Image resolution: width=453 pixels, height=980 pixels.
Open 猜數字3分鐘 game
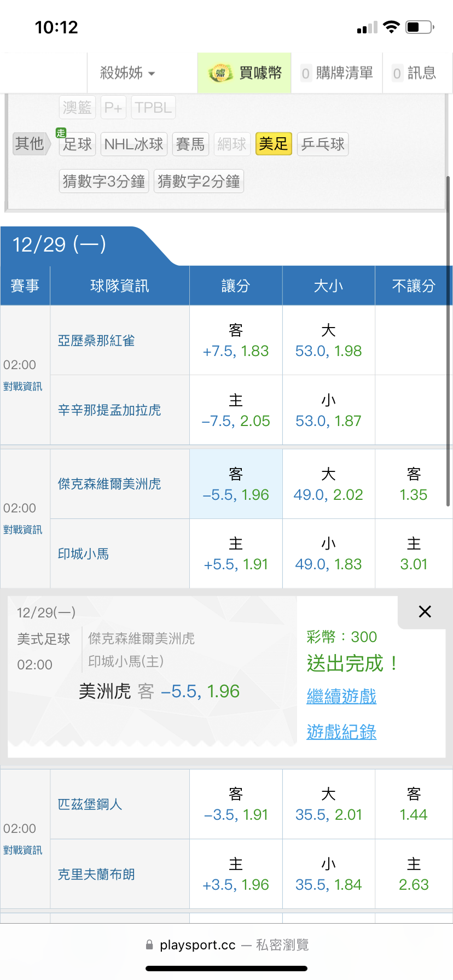coord(104,181)
